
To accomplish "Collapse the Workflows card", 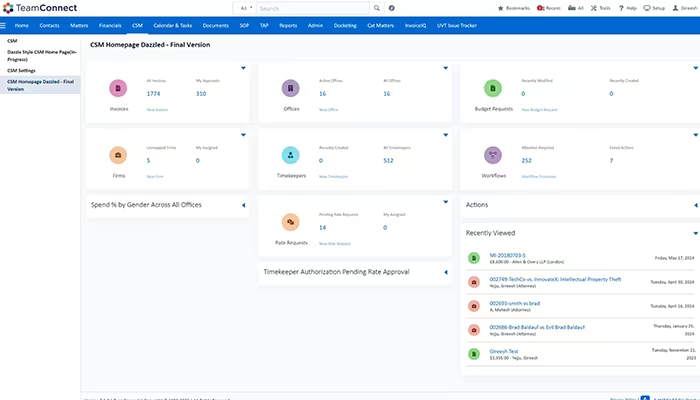I will pyautogui.click(x=696, y=135).
